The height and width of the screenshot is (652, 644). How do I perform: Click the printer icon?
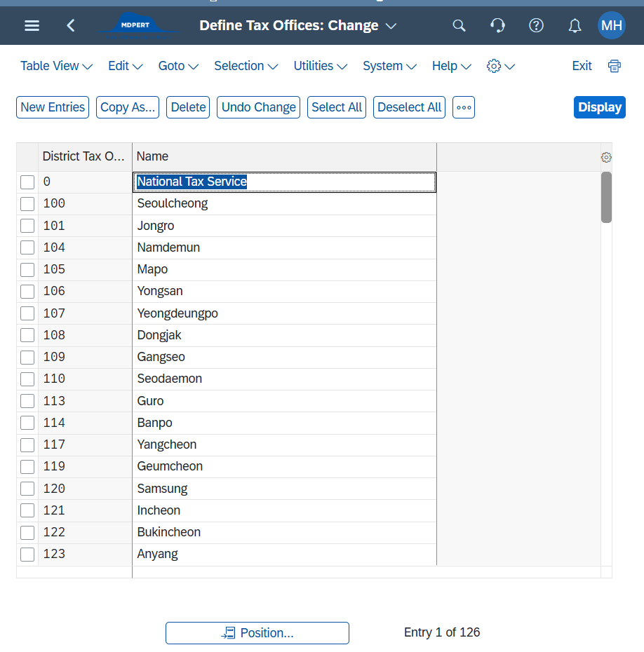614,66
